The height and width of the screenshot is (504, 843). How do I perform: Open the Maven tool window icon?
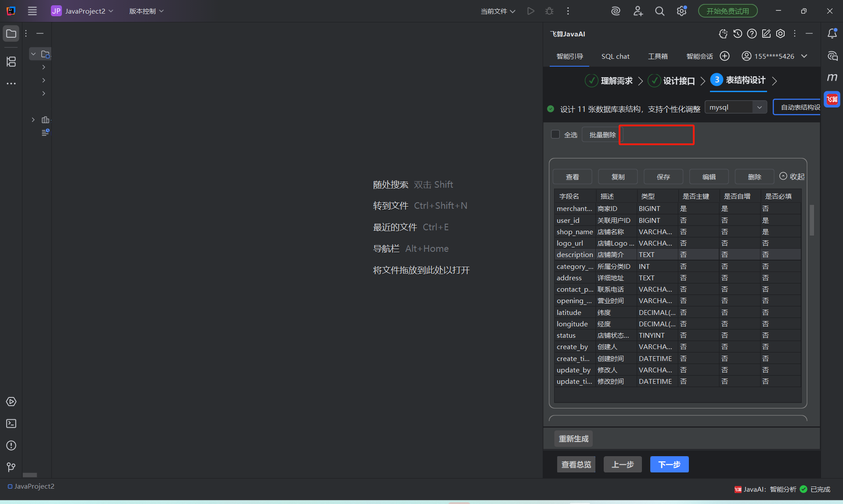coord(832,78)
